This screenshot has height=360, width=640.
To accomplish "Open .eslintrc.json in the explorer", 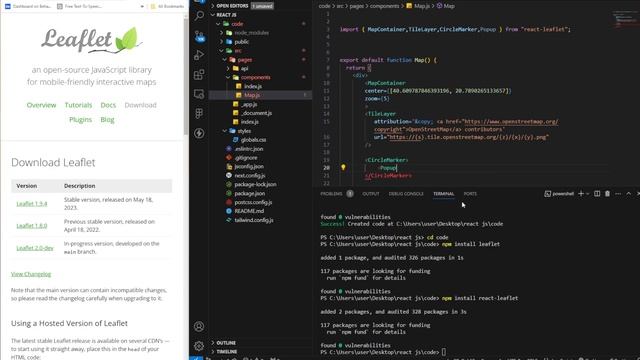I will [x=249, y=149].
